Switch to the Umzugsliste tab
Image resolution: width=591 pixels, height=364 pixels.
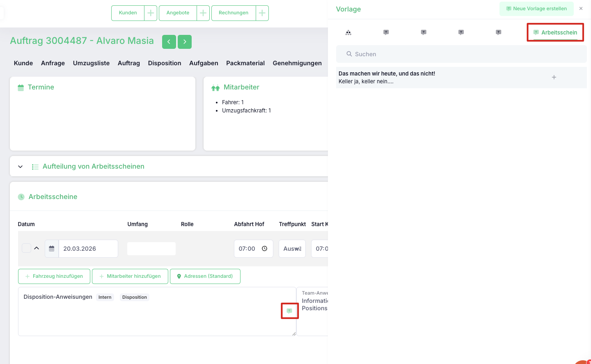tap(91, 63)
